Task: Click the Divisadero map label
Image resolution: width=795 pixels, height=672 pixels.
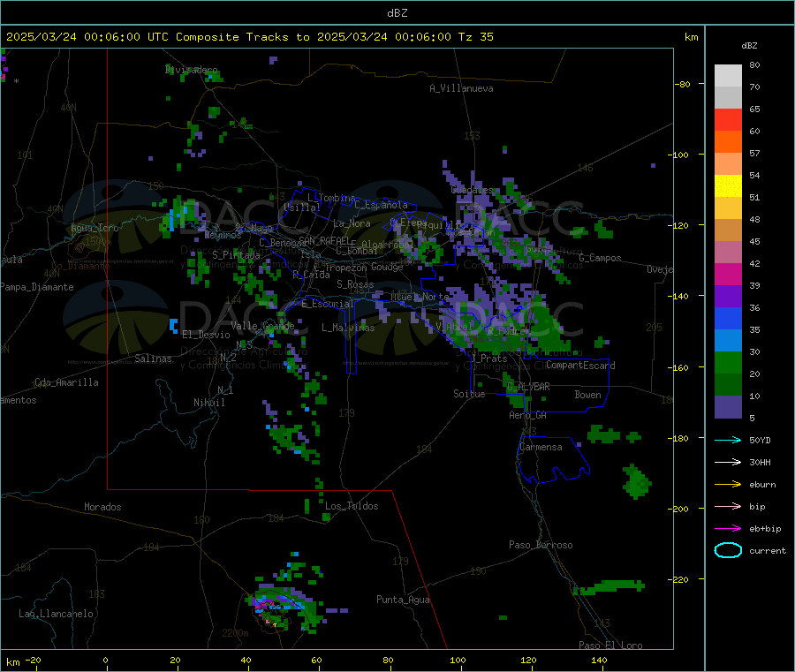Action: [191, 70]
